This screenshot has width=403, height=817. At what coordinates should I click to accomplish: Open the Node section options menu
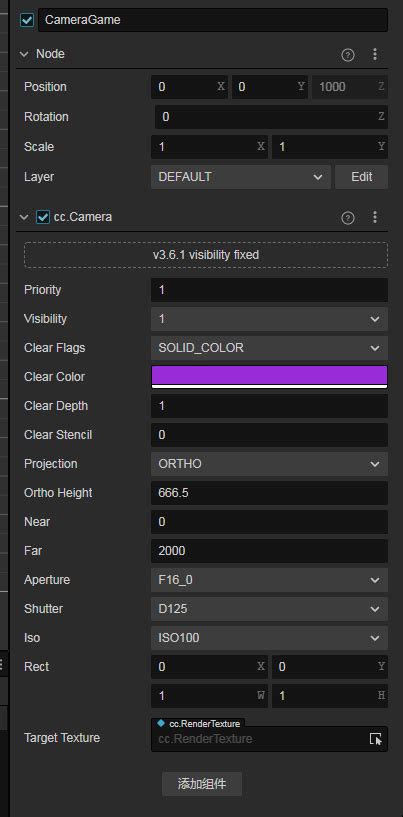[375, 54]
